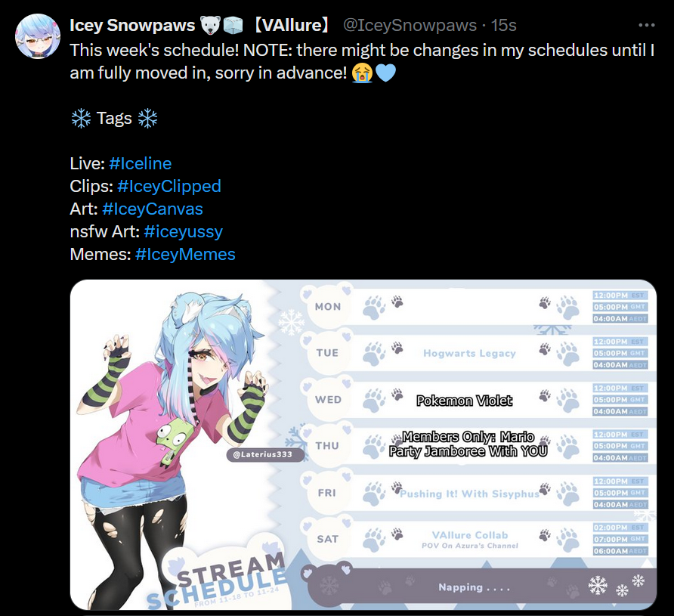Visit the @IceySnowpaws handle link
This screenshot has width=674, height=616.
tap(410, 26)
